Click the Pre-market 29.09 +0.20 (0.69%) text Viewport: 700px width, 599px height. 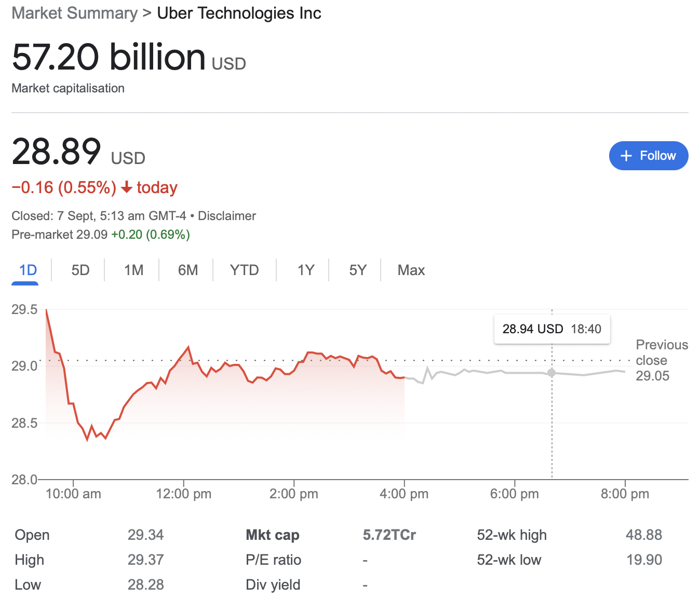click(101, 235)
